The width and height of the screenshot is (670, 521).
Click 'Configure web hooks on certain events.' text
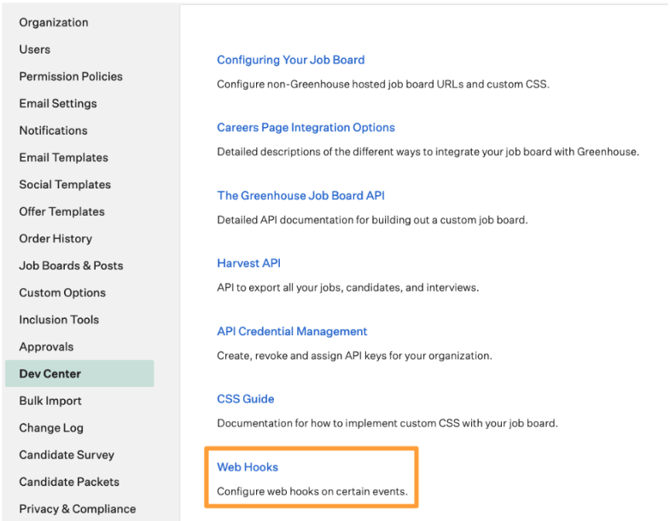click(312, 492)
